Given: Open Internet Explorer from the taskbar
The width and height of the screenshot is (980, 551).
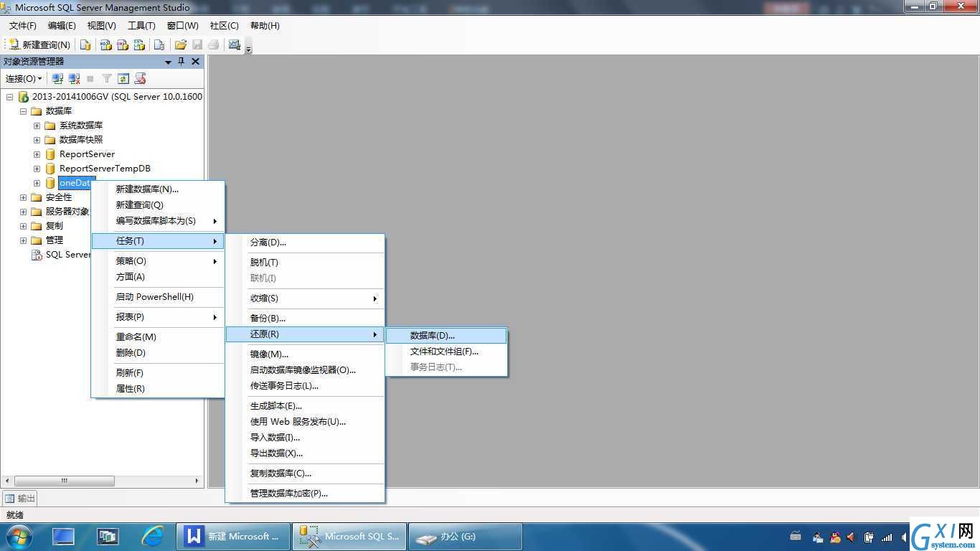Looking at the screenshot, I should click(152, 537).
